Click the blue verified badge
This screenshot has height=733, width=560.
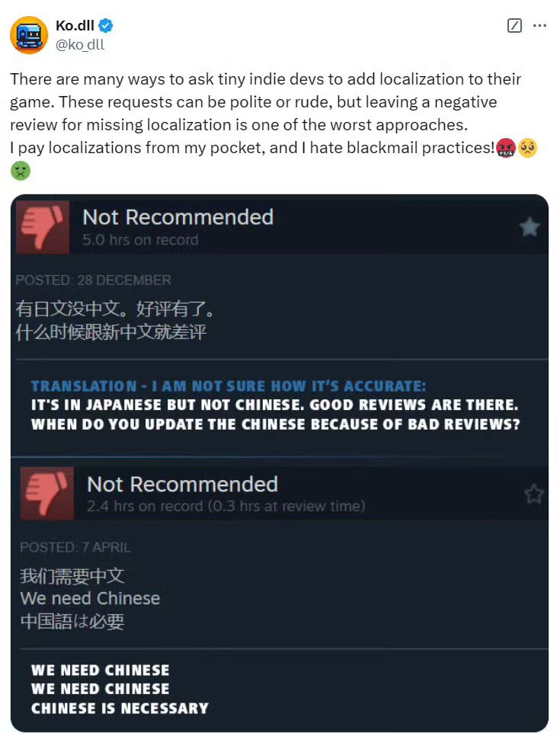tap(106, 26)
